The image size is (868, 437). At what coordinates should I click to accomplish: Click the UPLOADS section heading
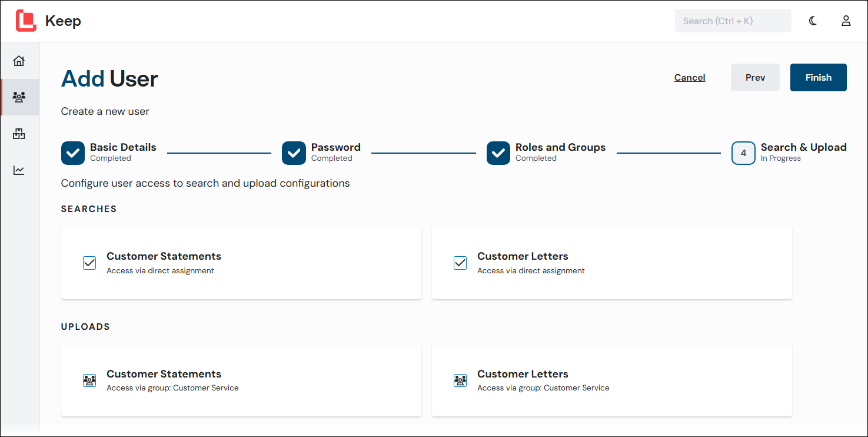click(85, 327)
